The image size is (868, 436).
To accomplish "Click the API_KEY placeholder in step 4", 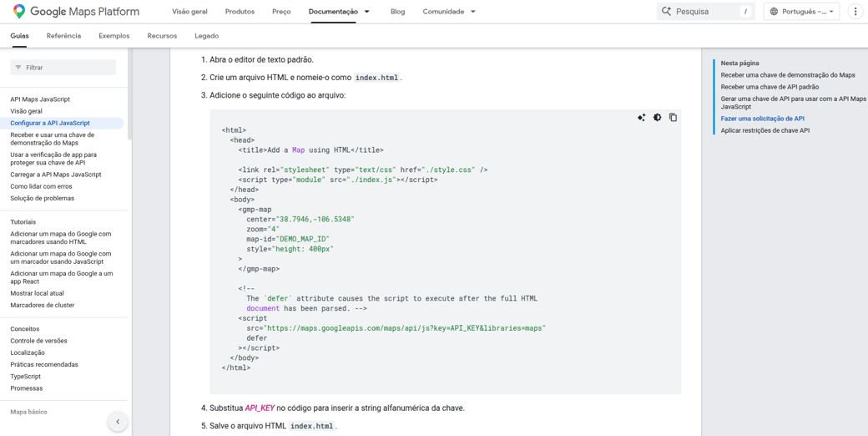I will pos(260,408).
